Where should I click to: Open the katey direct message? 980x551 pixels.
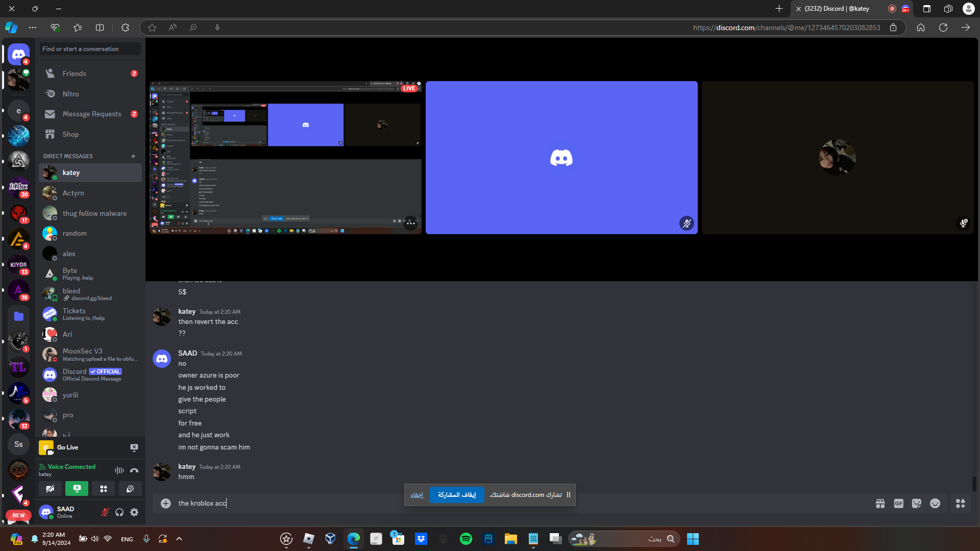(90, 172)
